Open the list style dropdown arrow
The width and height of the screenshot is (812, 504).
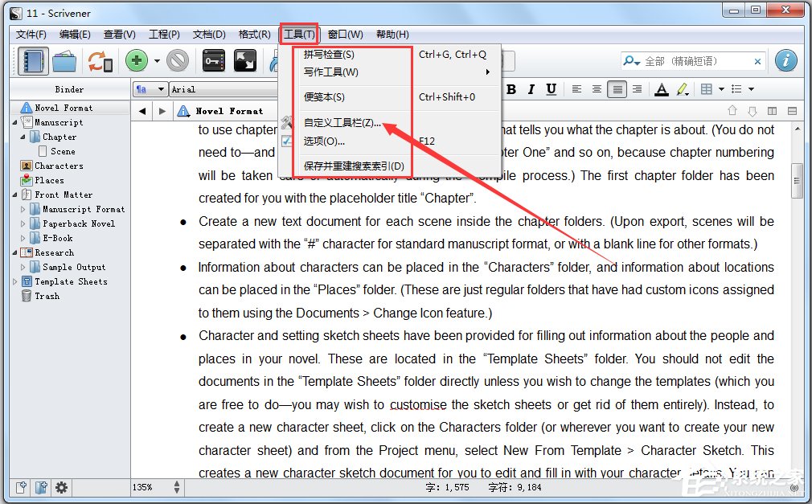[x=752, y=89]
